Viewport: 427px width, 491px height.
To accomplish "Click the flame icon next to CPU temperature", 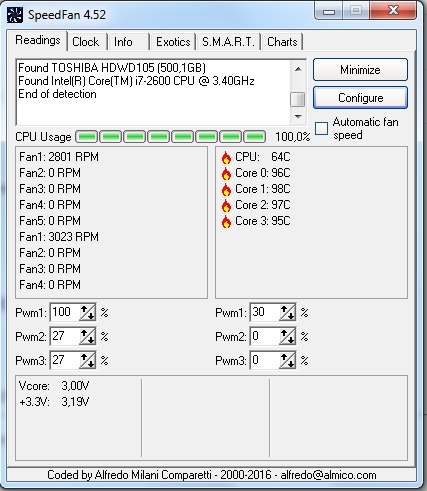I will (x=226, y=157).
